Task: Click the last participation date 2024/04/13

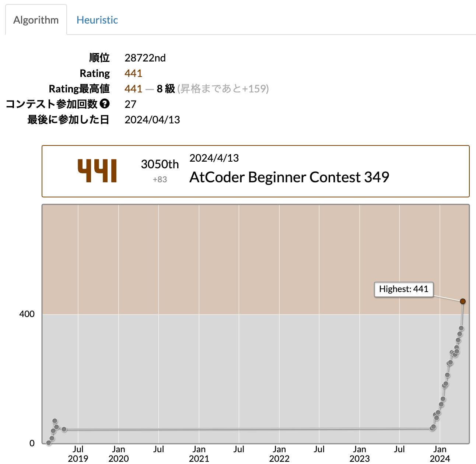Action: coord(152,120)
